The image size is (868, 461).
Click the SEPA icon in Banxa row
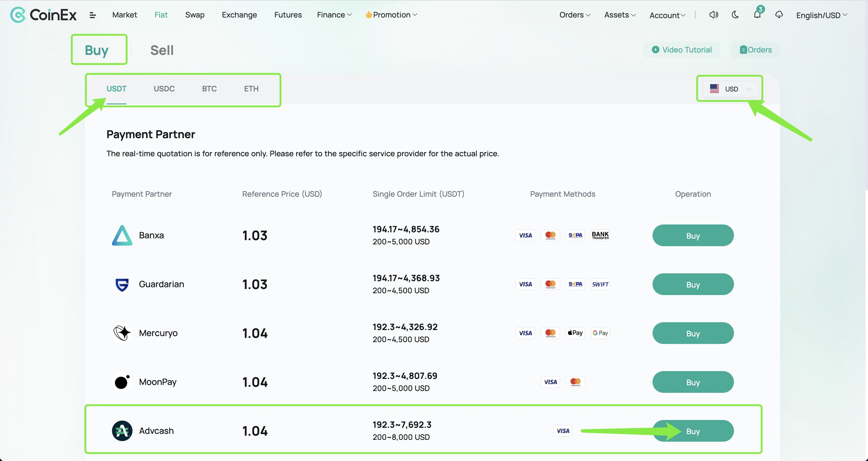[575, 235]
